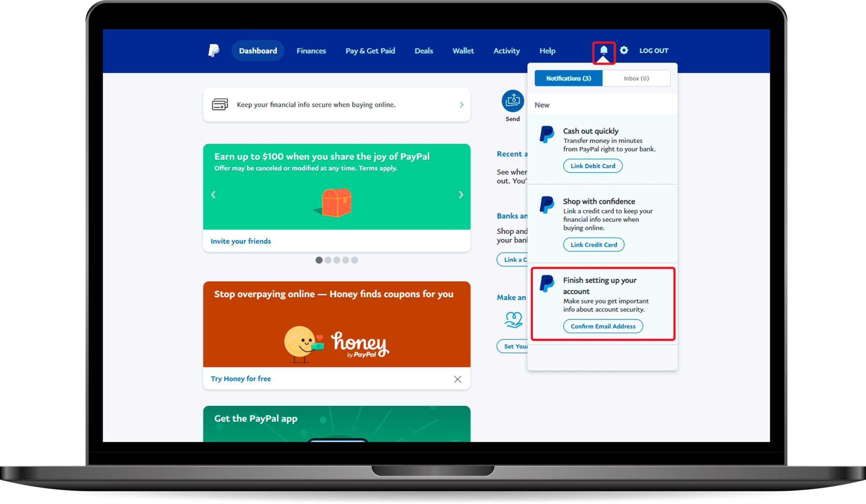
Task: Open the Shop with confidence notification
Action: [x=603, y=223]
